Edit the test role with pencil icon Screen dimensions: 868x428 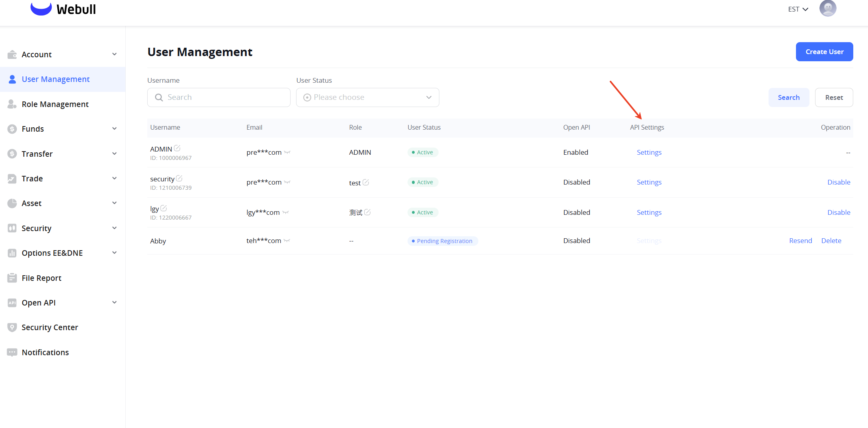tap(366, 182)
